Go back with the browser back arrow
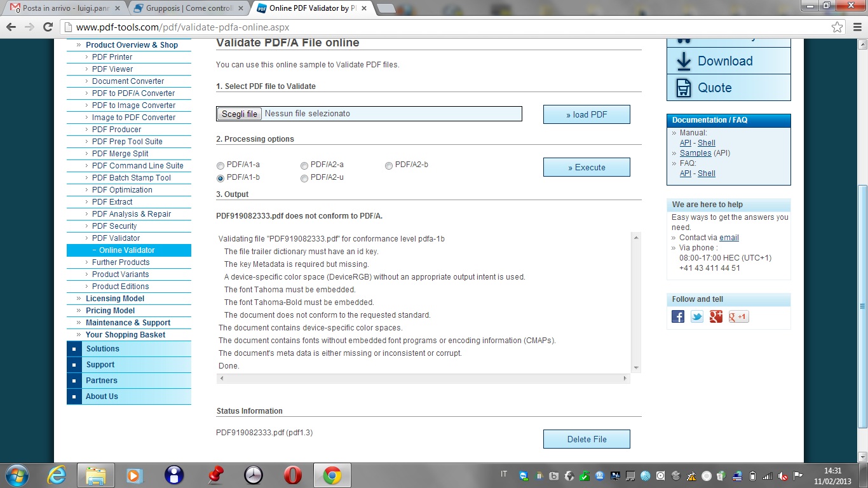 [11, 27]
